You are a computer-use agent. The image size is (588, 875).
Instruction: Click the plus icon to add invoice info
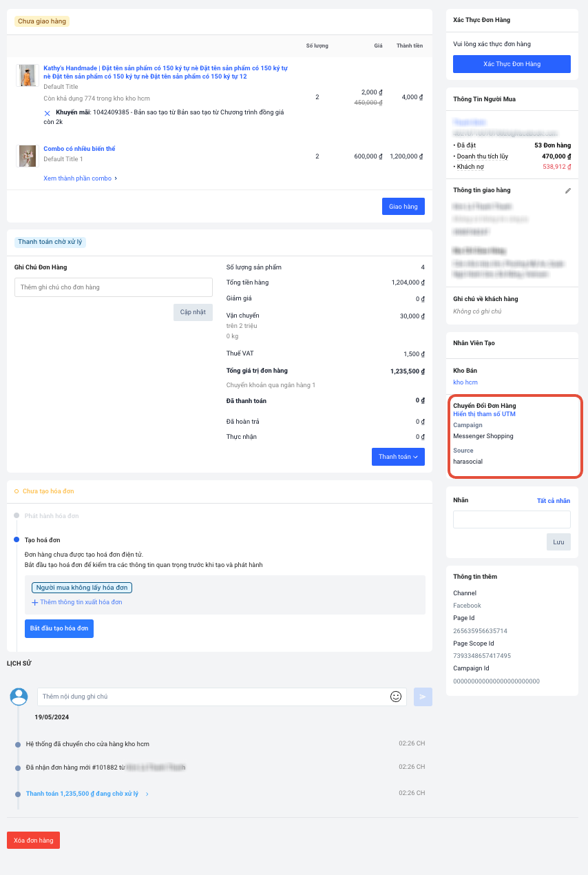[x=35, y=603]
